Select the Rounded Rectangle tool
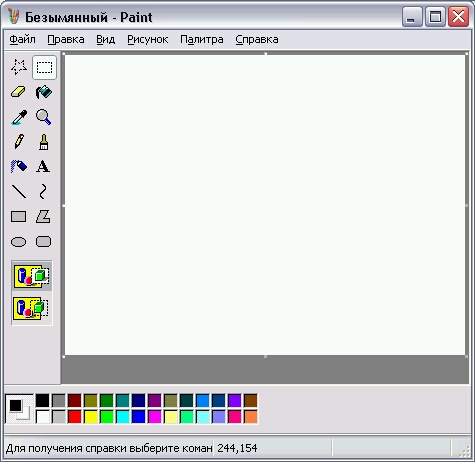This screenshot has width=475, height=462. [x=44, y=241]
